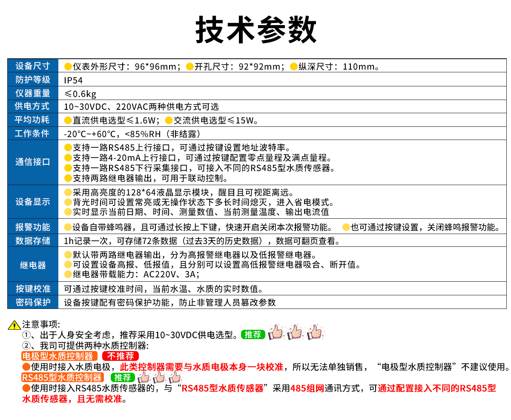
Task: Click the first thumbs-up after the 10~30VDC 推荐 badge
Action: (276, 332)
